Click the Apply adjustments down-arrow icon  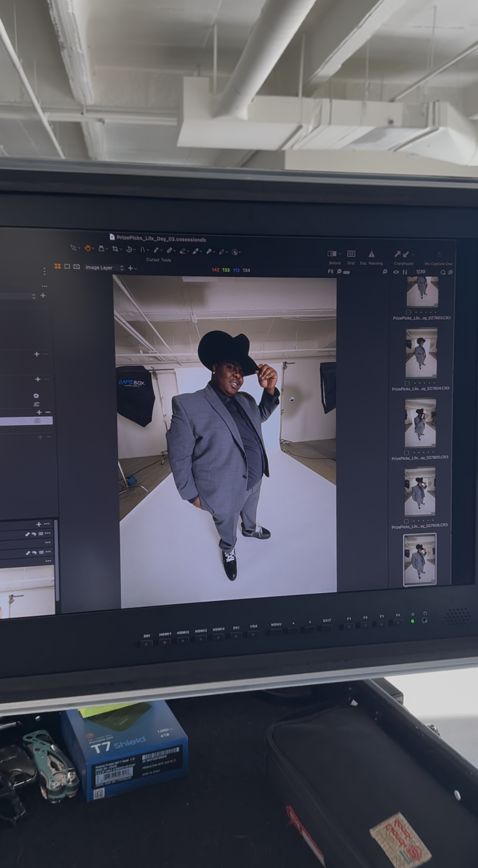[x=406, y=254]
